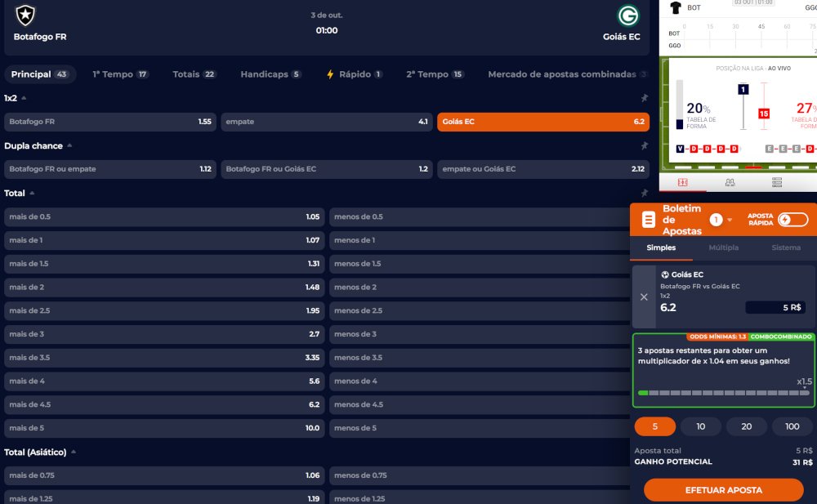This screenshot has width=817, height=504.
Task: Choose mais de 2.5 at 1.95
Action: click(164, 311)
